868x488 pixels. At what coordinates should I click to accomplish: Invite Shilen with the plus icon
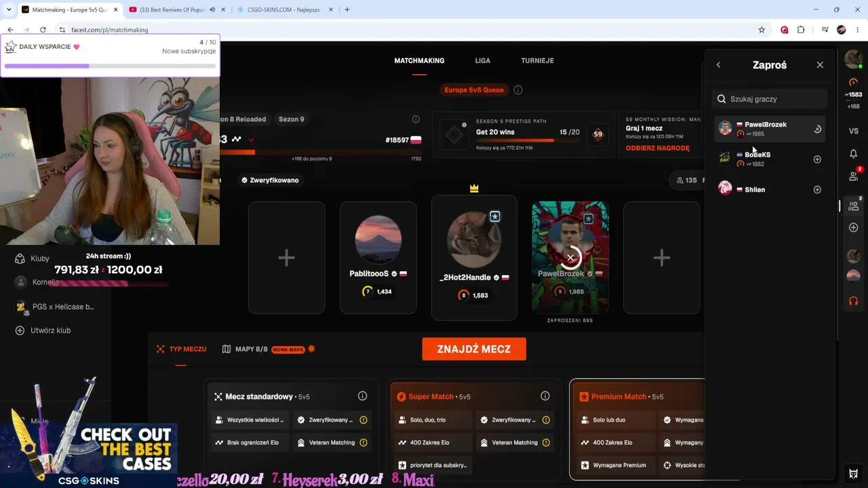[817, 190]
